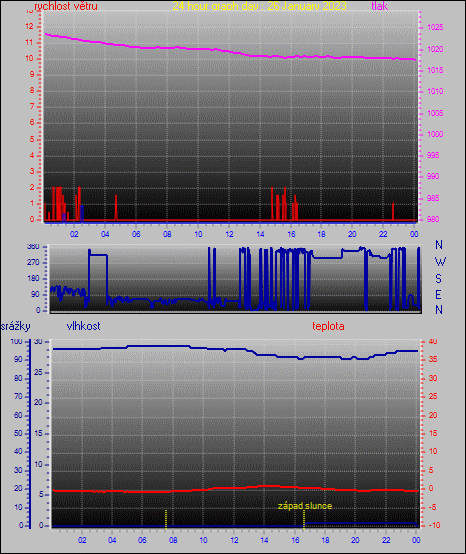Click the yellow sunset dotted marker line
Viewport: 466px width, 554px height.
tap(304, 519)
